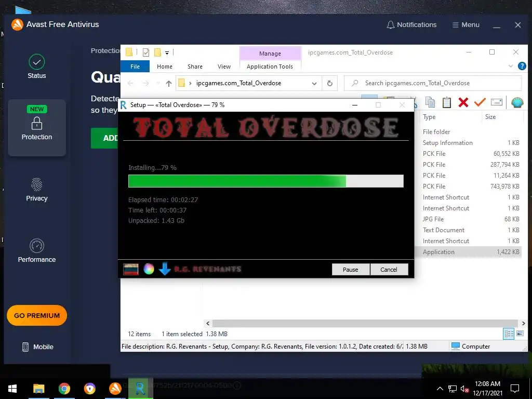The image size is (532, 399).
Task: Click the Go Premium button
Action: coord(37,315)
